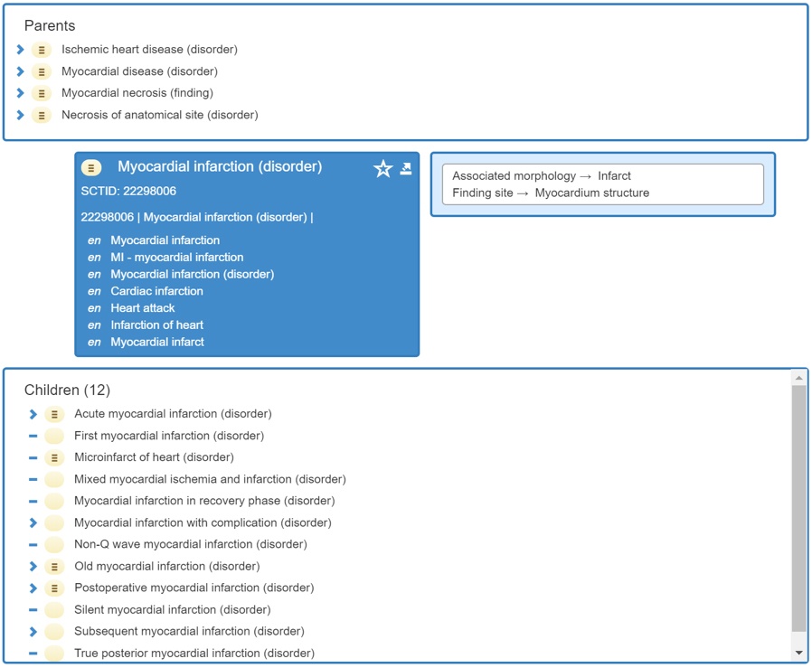
Task: Click icon beside Microinfarct of heart
Action: pyautogui.click(x=54, y=457)
